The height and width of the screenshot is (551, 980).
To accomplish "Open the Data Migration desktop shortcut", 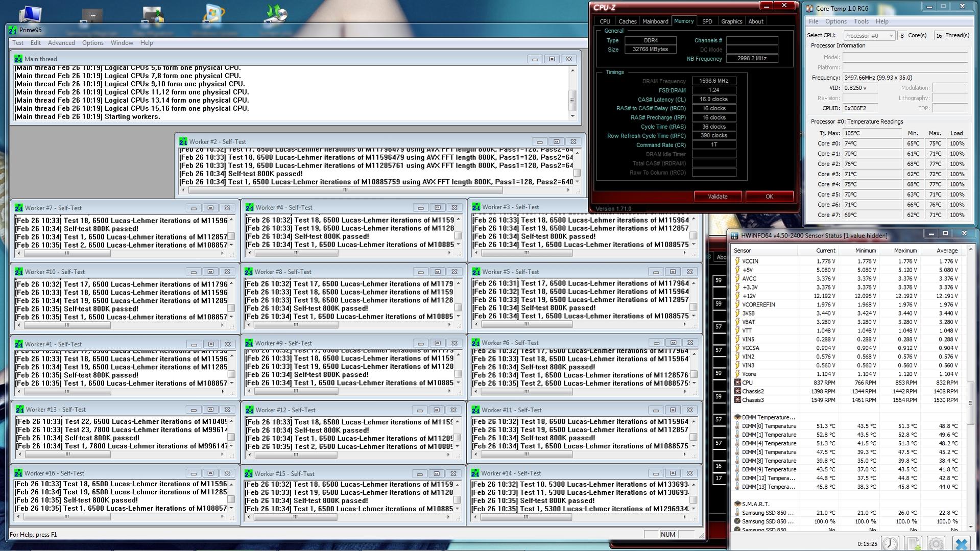I will (153, 14).
